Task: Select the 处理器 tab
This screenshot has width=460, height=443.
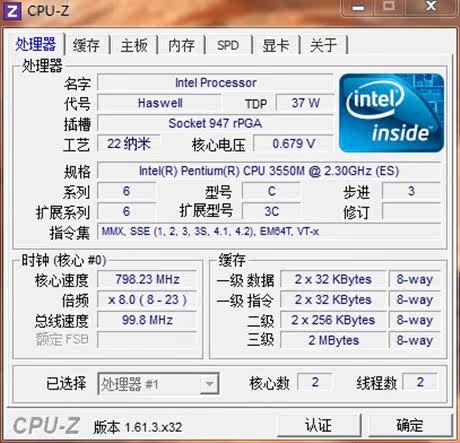Action: [x=35, y=44]
